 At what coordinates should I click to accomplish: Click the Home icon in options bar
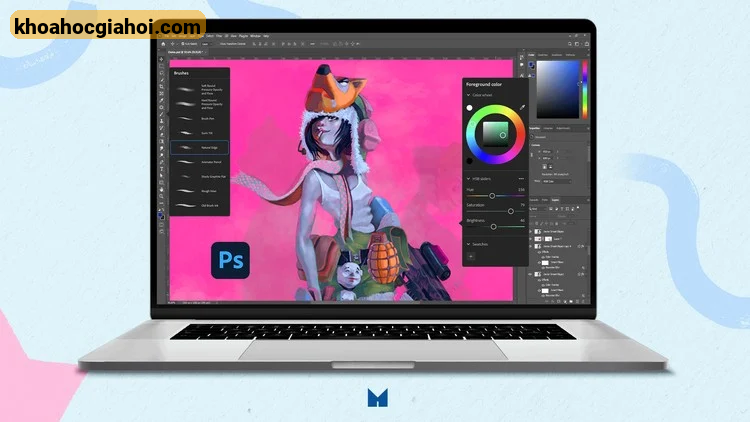click(x=163, y=44)
